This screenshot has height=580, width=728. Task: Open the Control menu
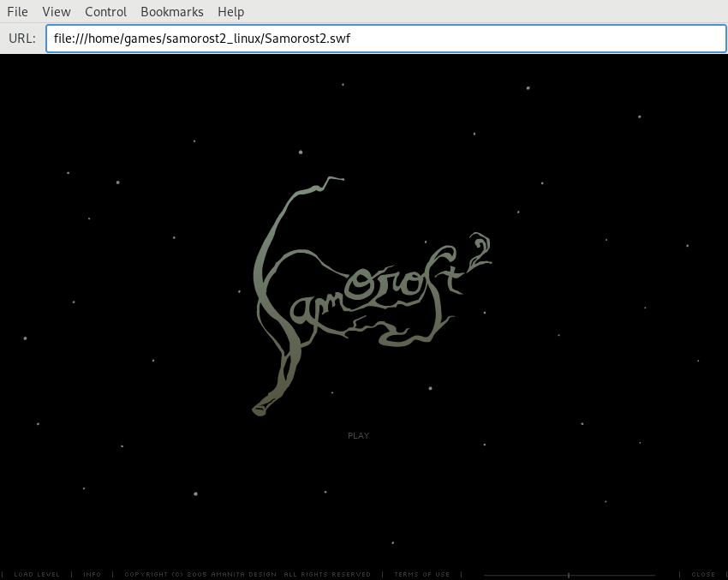[x=105, y=12]
